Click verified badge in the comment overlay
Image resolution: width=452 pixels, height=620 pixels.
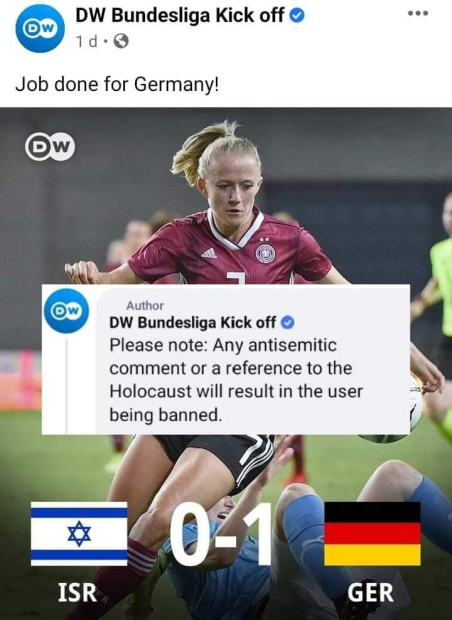pyautogui.click(x=287, y=323)
